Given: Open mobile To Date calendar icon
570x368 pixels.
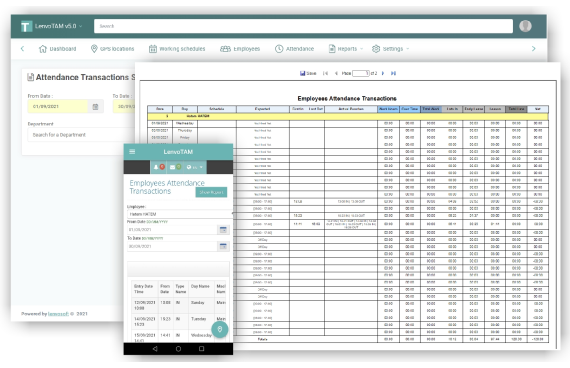Looking at the screenshot, I should click(x=223, y=246).
